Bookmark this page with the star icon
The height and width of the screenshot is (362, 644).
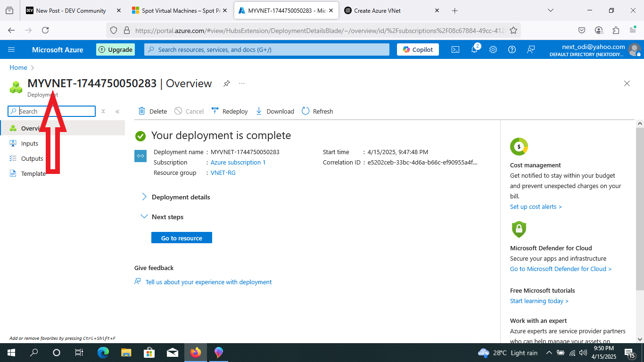point(513,30)
